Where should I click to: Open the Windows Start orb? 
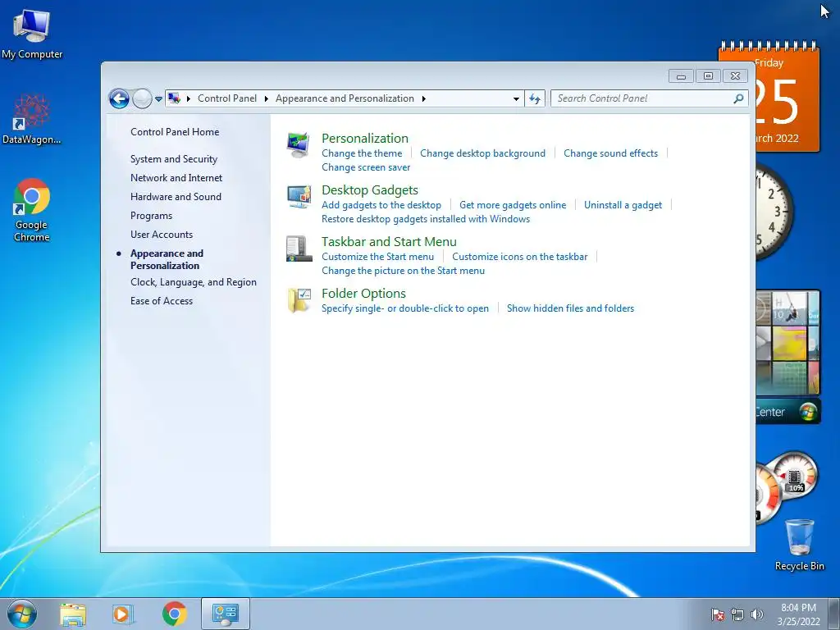click(x=22, y=614)
